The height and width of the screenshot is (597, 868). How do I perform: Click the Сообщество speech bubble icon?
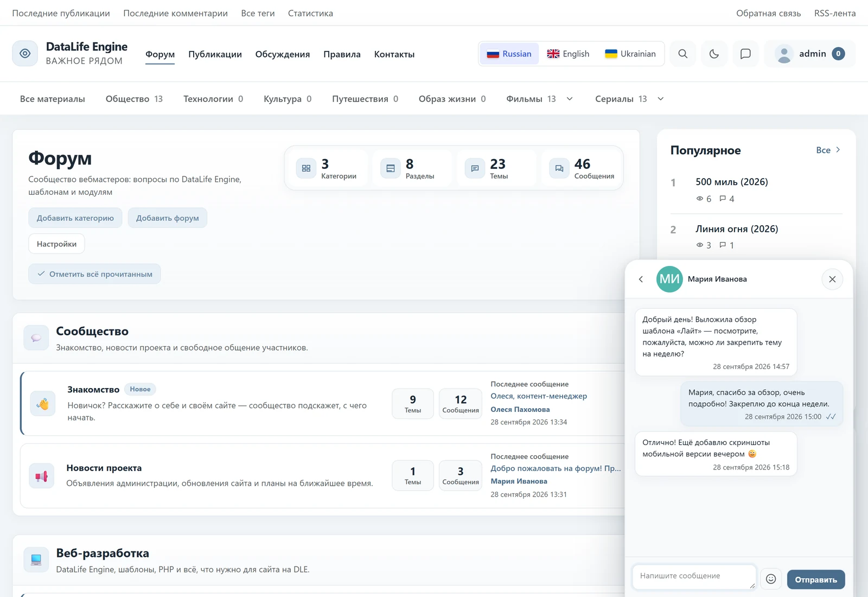coord(36,338)
